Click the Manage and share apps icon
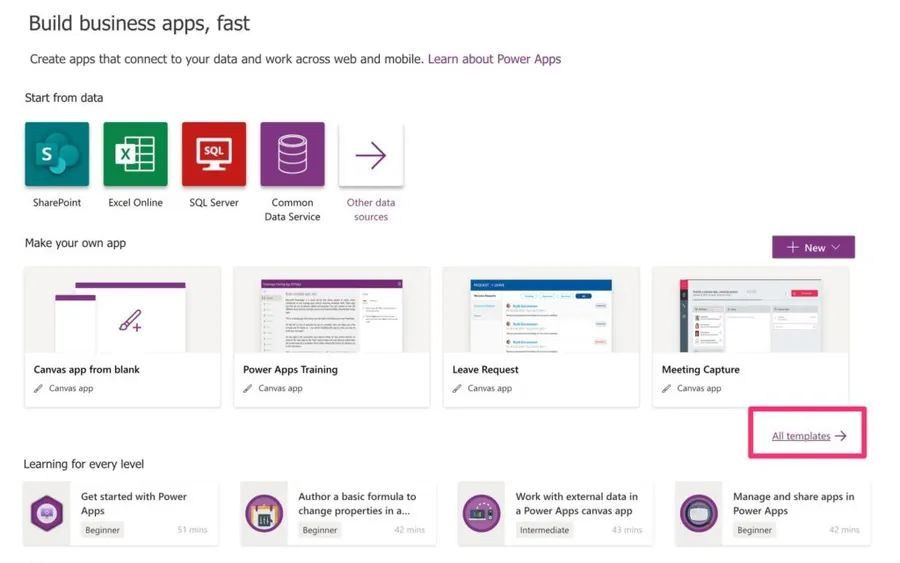900x563 pixels. pyautogui.click(x=698, y=514)
